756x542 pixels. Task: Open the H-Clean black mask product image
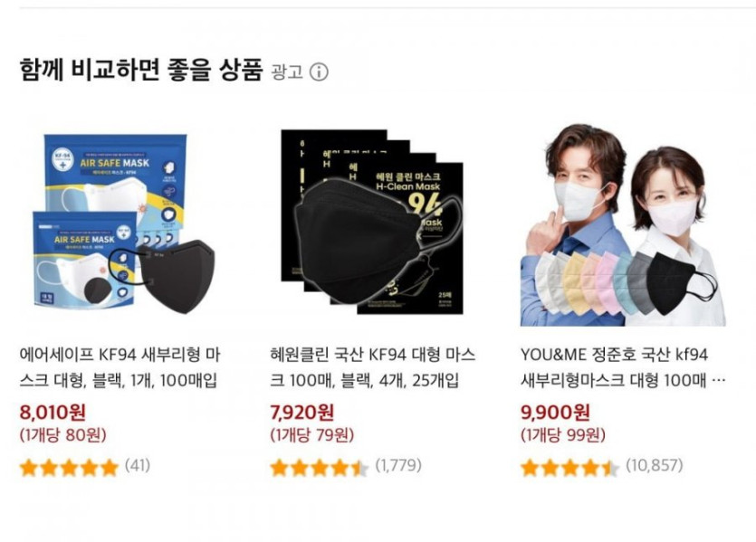pos(372,223)
